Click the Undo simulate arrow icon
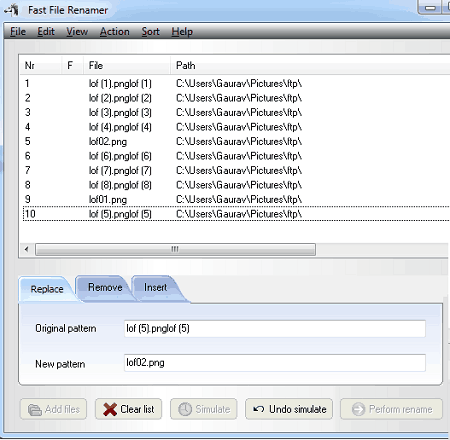This screenshot has width=450, height=440. [259, 409]
